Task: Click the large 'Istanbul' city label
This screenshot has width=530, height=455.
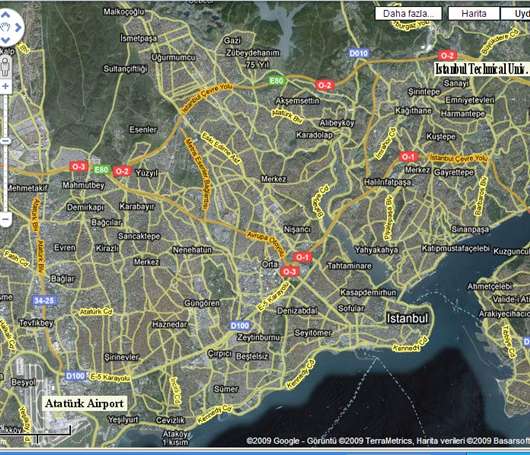Action: click(x=407, y=318)
